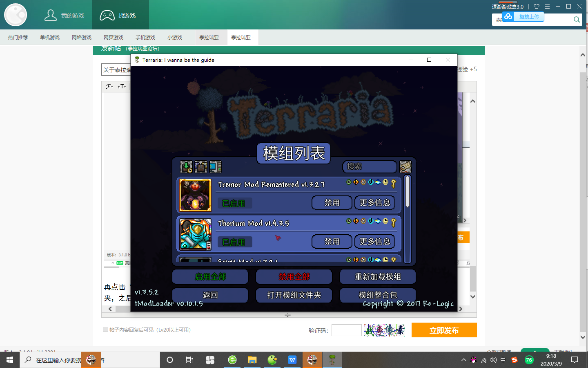
Task: Select the 小游戏 category
Action: click(x=175, y=37)
